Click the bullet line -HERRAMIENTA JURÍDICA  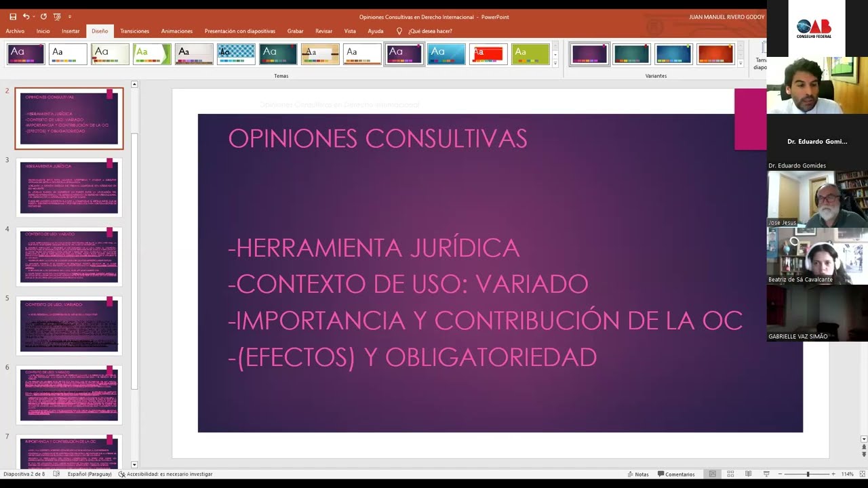(374, 248)
